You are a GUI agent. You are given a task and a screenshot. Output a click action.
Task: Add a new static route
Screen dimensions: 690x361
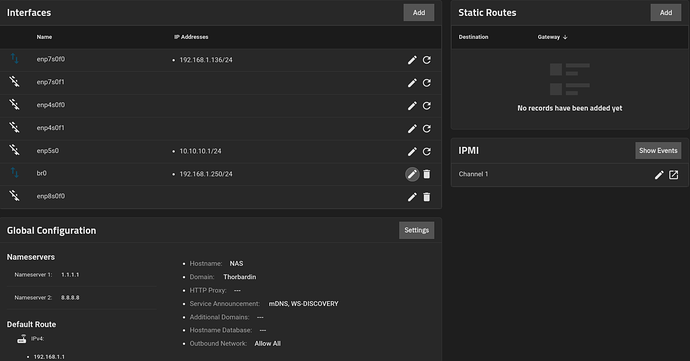pos(666,13)
